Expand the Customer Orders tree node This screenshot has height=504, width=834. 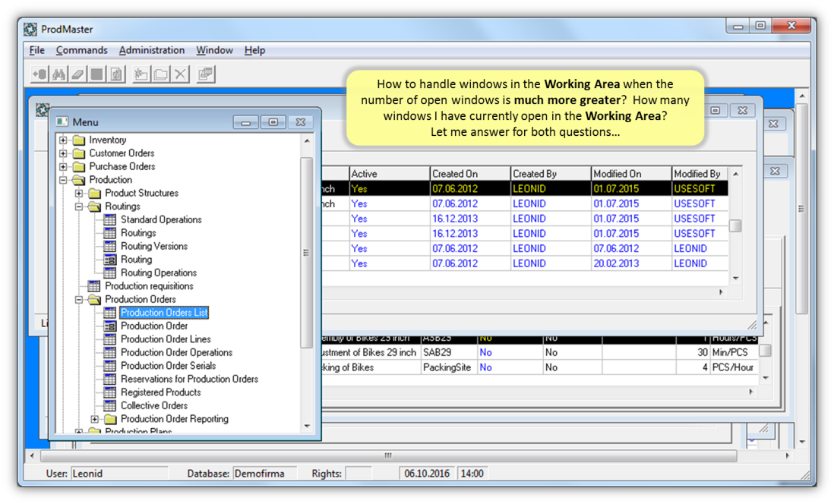point(63,153)
